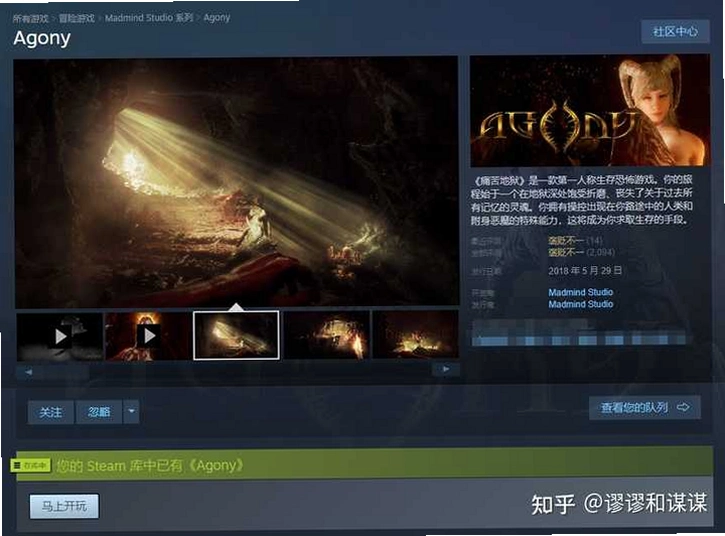725x536 pixels.
Task: Click the game description paragraph
Action: (x=582, y=199)
